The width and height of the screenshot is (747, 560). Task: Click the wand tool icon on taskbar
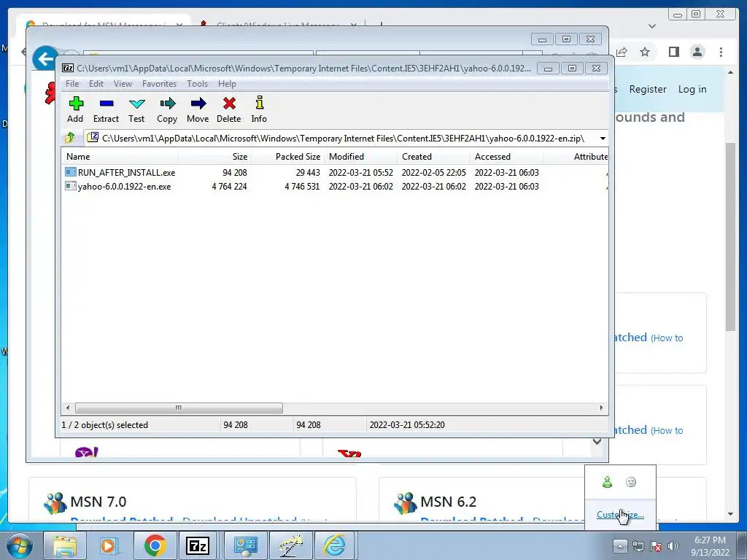click(290, 546)
